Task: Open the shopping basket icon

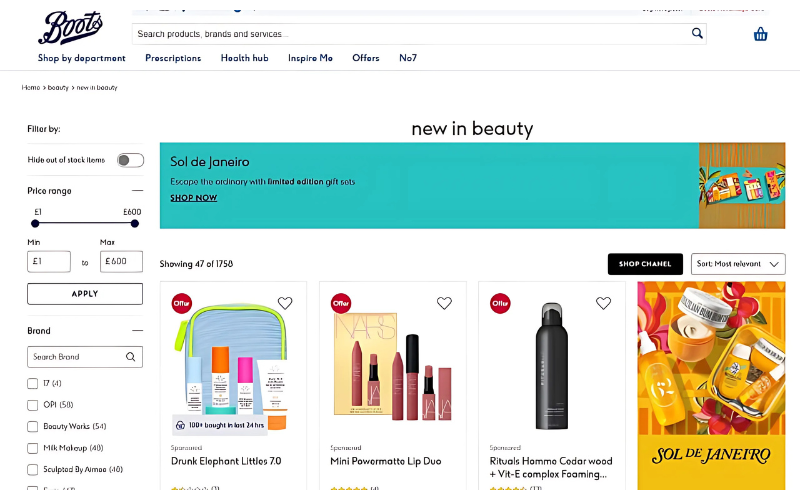Action: click(760, 34)
